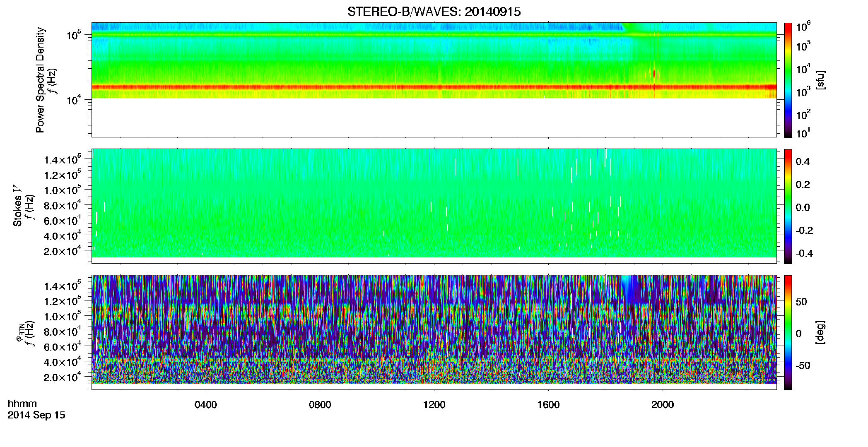Click the 1.4×10^5 tick of Stokes V panel
The width and height of the screenshot is (868, 447).
(62, 159)
